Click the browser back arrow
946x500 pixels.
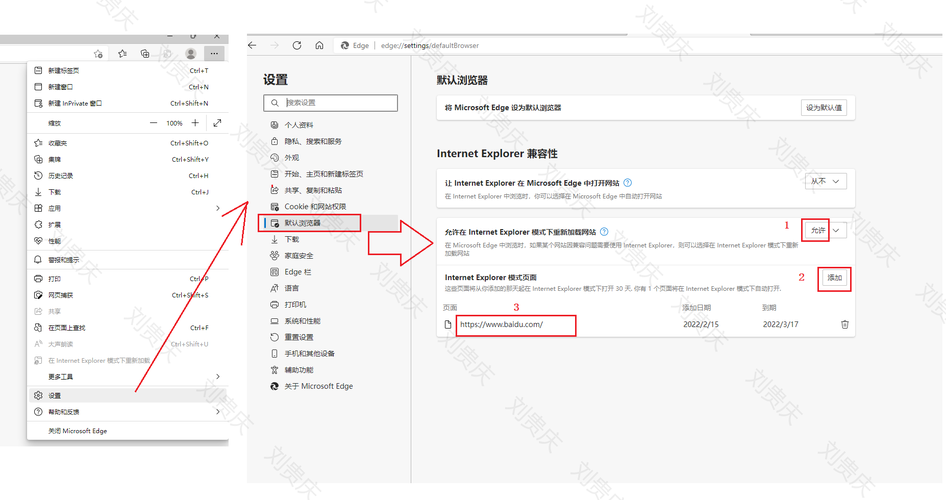[x=253, y=45]
